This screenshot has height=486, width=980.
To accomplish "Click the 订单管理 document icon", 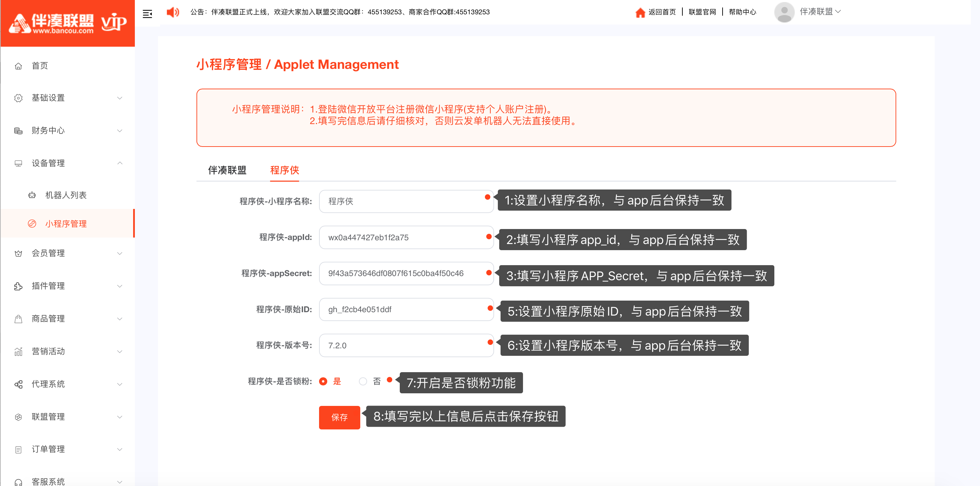I will coord(18,450).
